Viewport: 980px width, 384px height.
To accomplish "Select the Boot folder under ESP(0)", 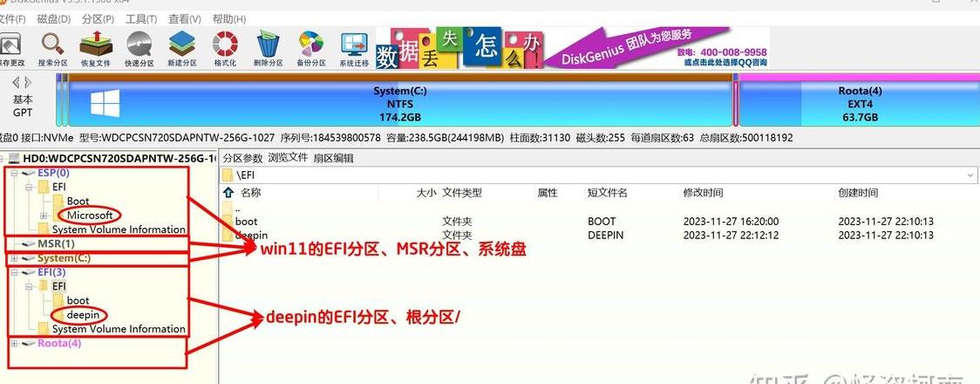I will 78,202.
